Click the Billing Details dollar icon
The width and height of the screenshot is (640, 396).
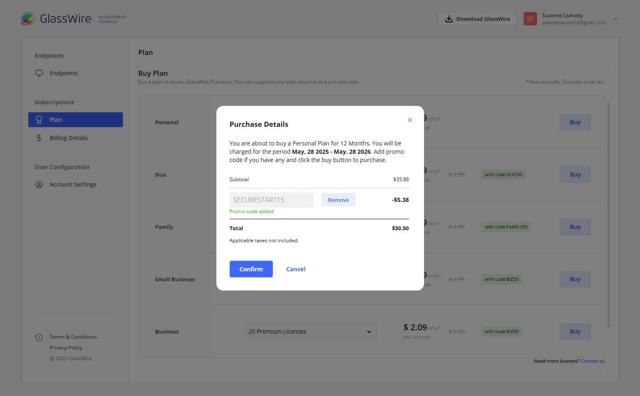39,138
